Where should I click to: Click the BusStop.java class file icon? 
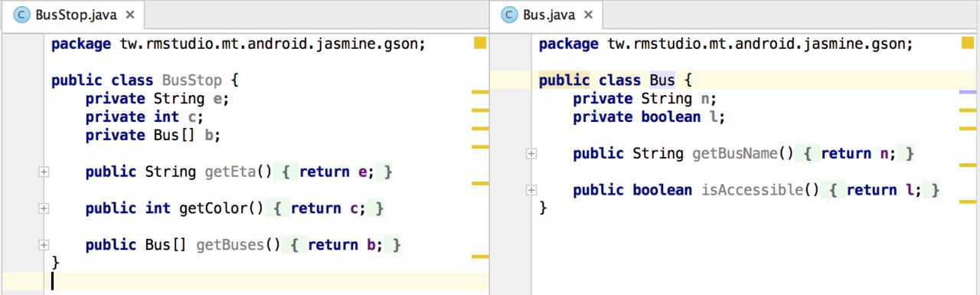pos(24,15)
